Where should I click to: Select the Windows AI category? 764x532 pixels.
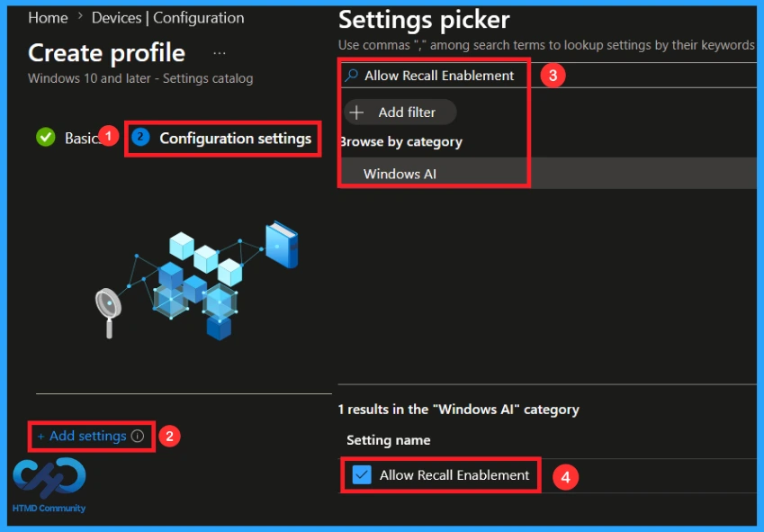pyautogui.click(x=549, y=174)
